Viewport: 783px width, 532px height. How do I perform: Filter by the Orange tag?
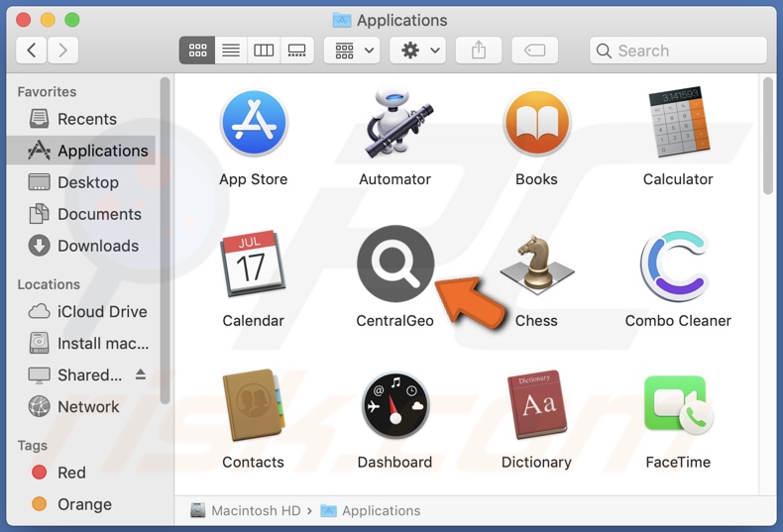[x=82, y=504]
